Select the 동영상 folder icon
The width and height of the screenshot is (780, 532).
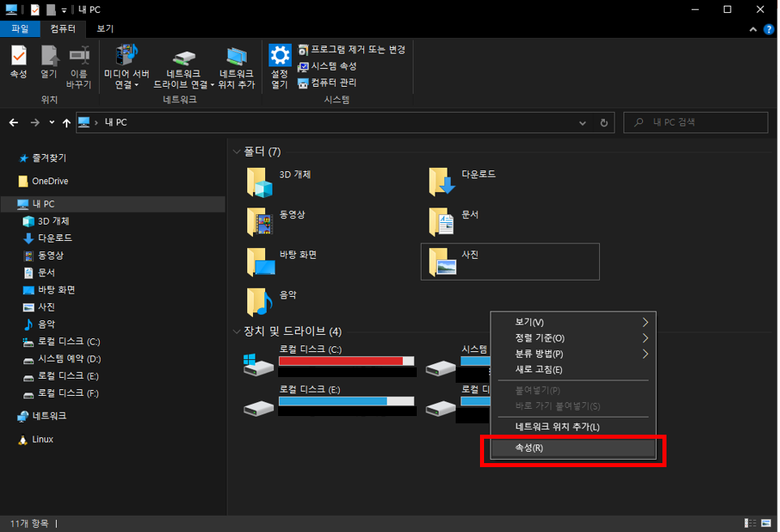(x=259, y=222)
